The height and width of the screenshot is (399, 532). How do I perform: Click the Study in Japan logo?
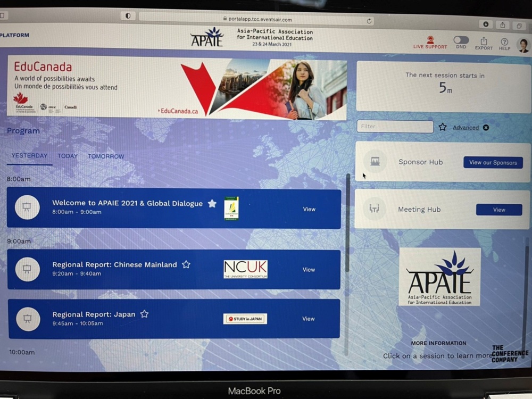pyautogui.click(x=245, y=319)
